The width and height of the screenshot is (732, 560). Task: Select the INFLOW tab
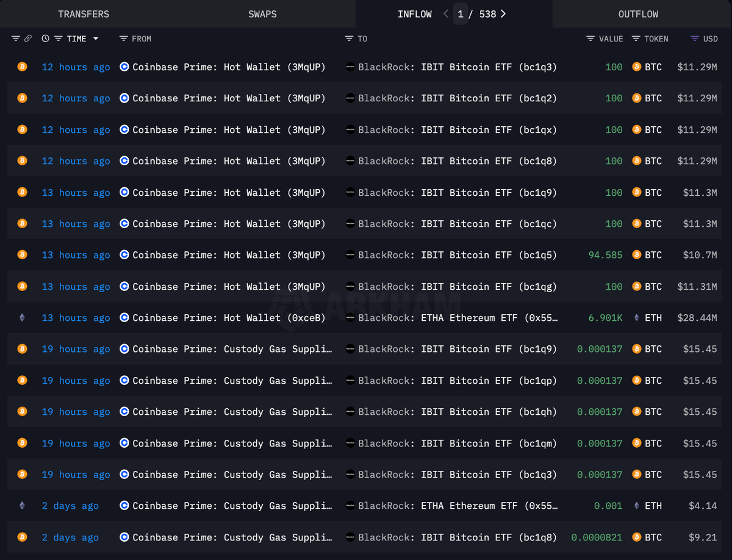point(415,14)
